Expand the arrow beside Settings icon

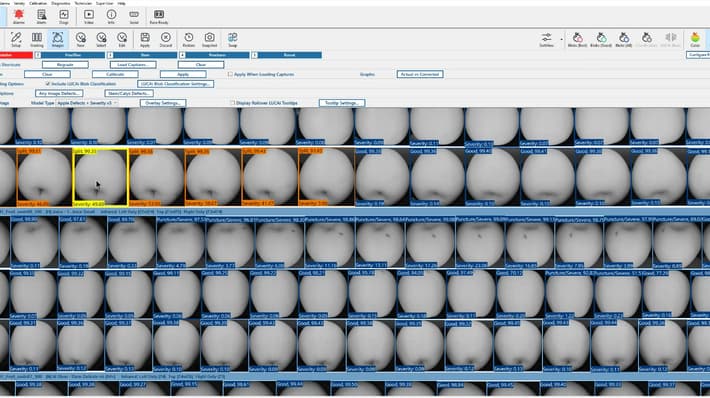(x=561, y=39)
